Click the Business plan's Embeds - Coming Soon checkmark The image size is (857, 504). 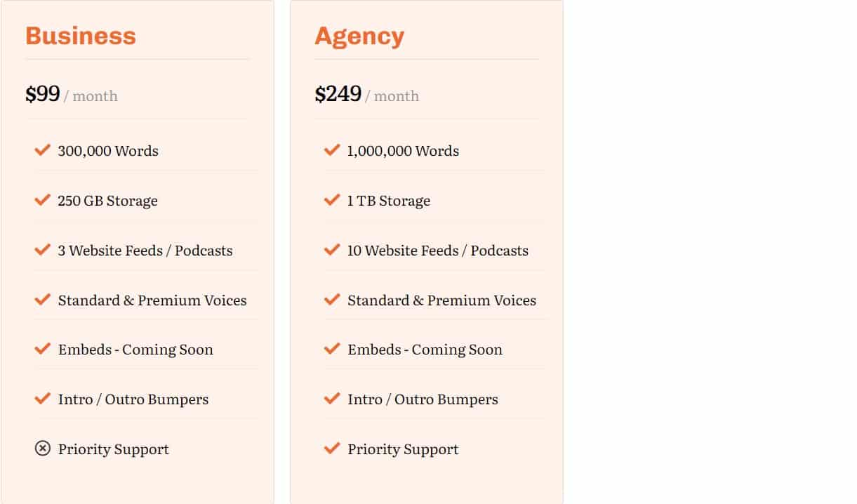[42, 349]
